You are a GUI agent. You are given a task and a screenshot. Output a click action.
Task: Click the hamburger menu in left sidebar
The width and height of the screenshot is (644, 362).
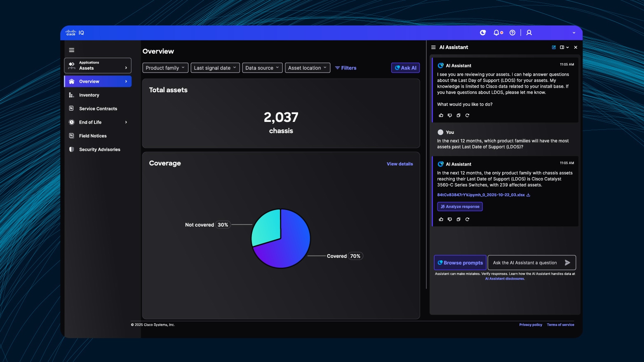click(72, 50)
